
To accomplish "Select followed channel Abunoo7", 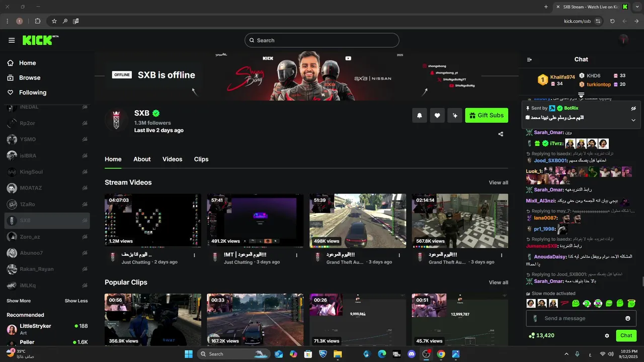I will (47, 253).
